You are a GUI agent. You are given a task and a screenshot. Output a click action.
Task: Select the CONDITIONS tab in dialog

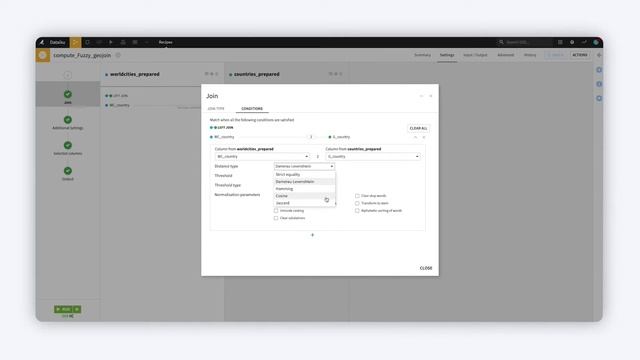tap(252, 109)
